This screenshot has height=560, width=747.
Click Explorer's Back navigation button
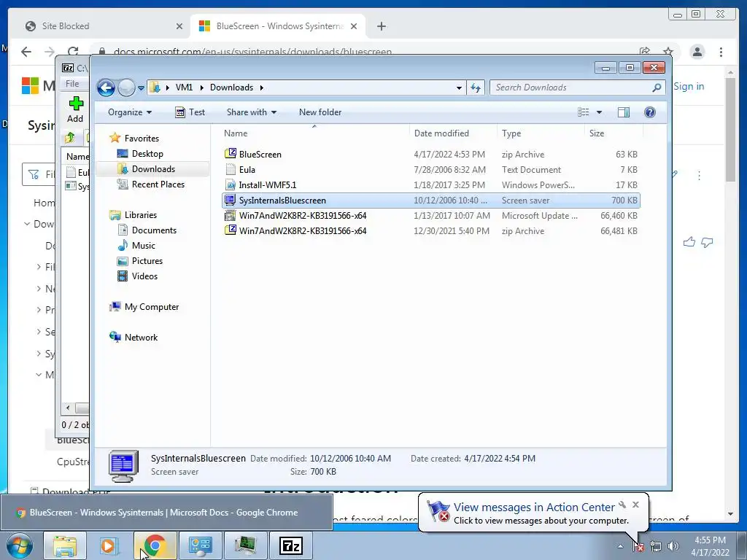tap(106, 87)
